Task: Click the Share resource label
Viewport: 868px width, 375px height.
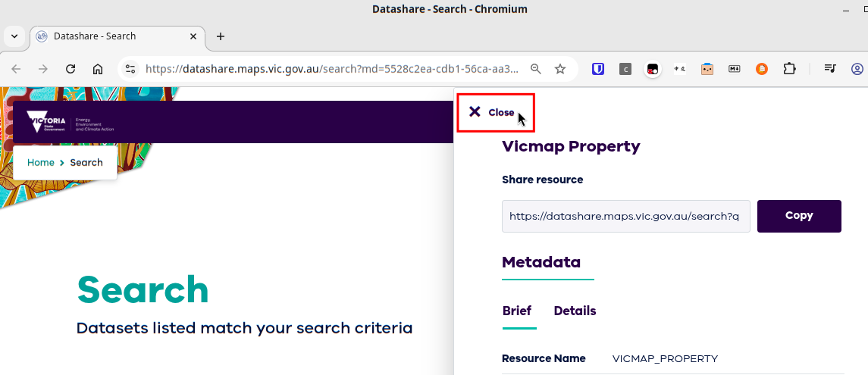Action: tap(543, 180)
